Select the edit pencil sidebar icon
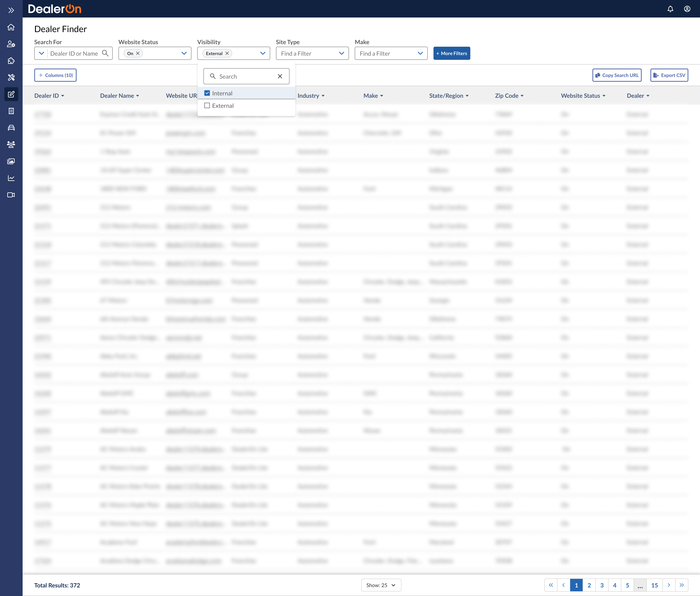The image size is (700, 596). [11, 94]
